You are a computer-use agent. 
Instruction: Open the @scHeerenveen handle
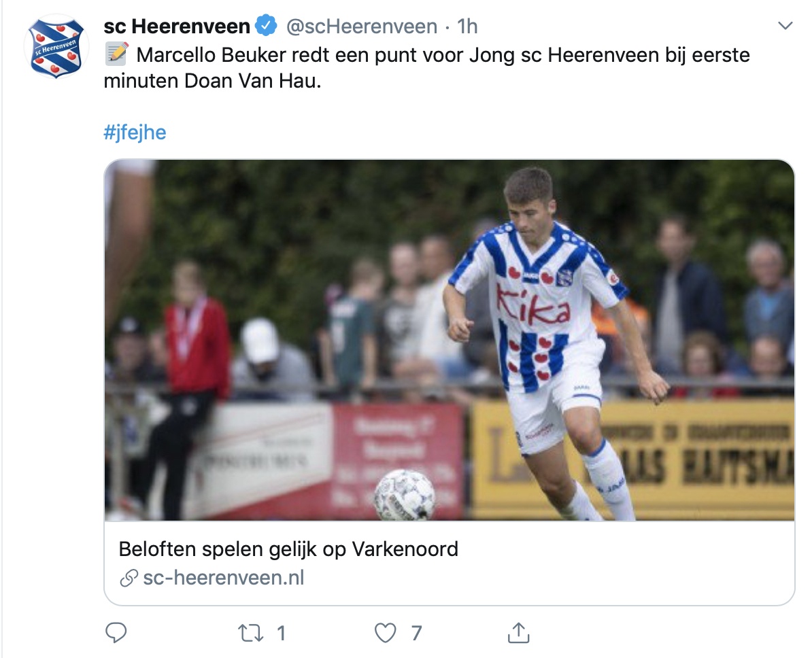[x=361, y=27]
